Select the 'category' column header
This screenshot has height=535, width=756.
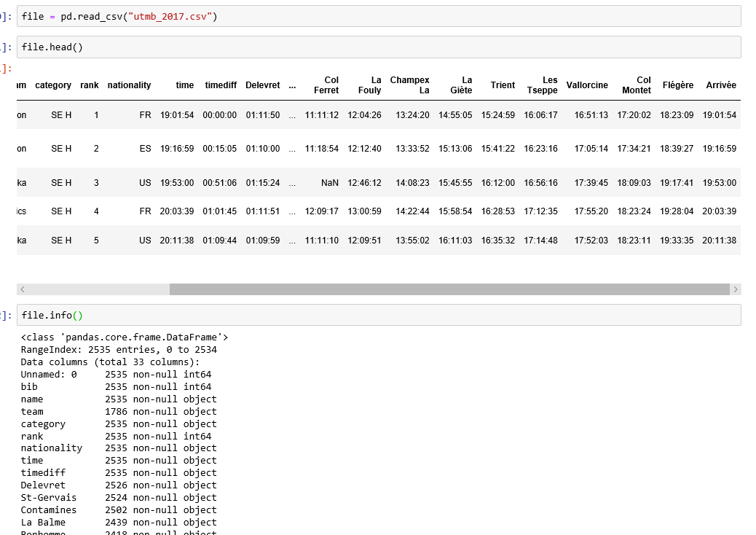click(53, 85)
